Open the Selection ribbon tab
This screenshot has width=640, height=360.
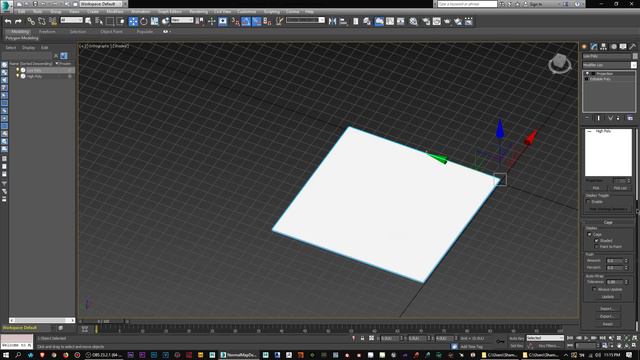78,31
